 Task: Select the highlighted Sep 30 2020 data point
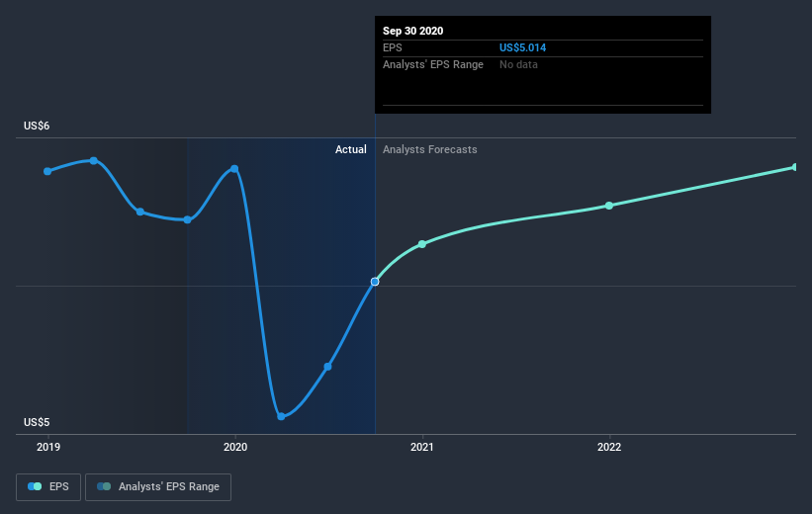point(375,282)
